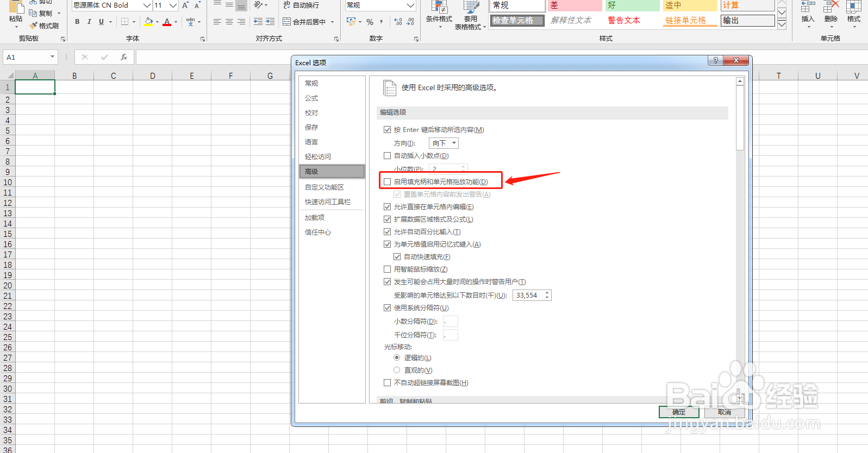Click the 取消 (Cancel) button
The image size is (868, 453).
pos(724,412)
